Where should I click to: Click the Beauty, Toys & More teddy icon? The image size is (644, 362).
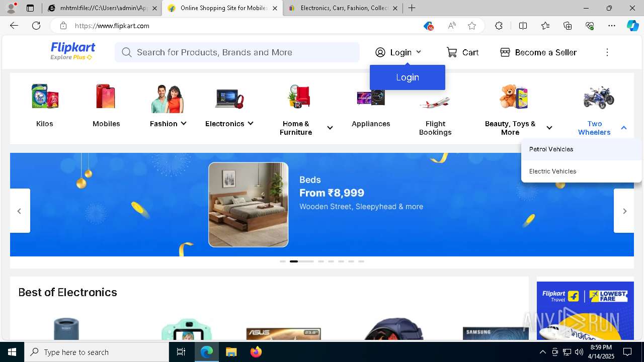[x=514, y=97]
